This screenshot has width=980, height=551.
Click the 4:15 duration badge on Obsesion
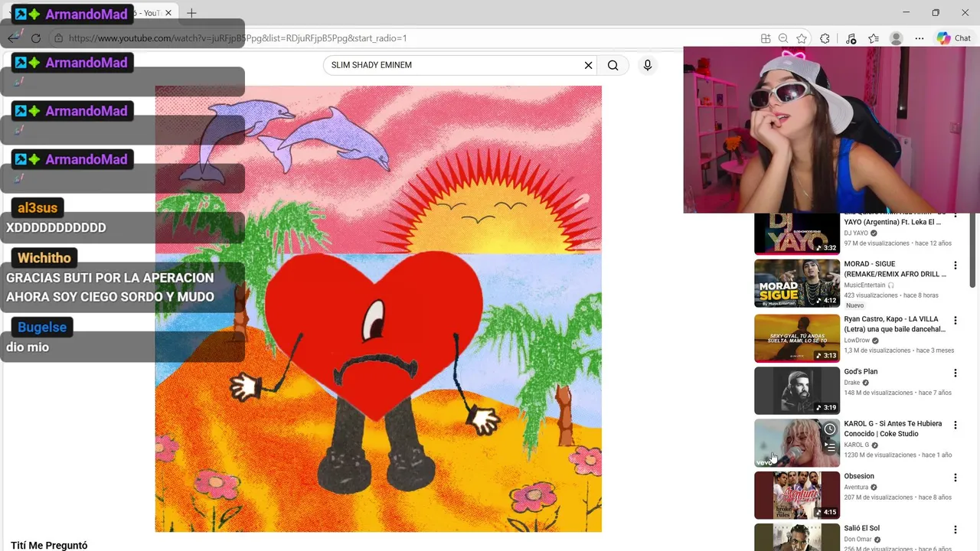click(x=826, y=512)
